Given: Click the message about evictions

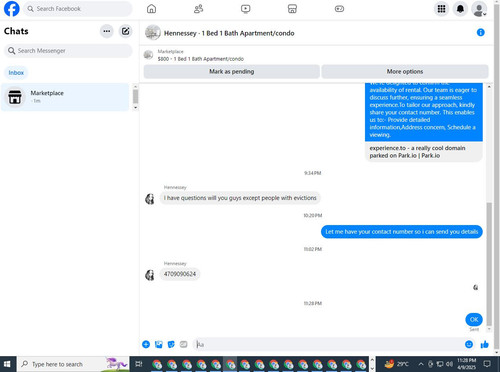Looking at the screenshot, I should (x=240, y=198).
